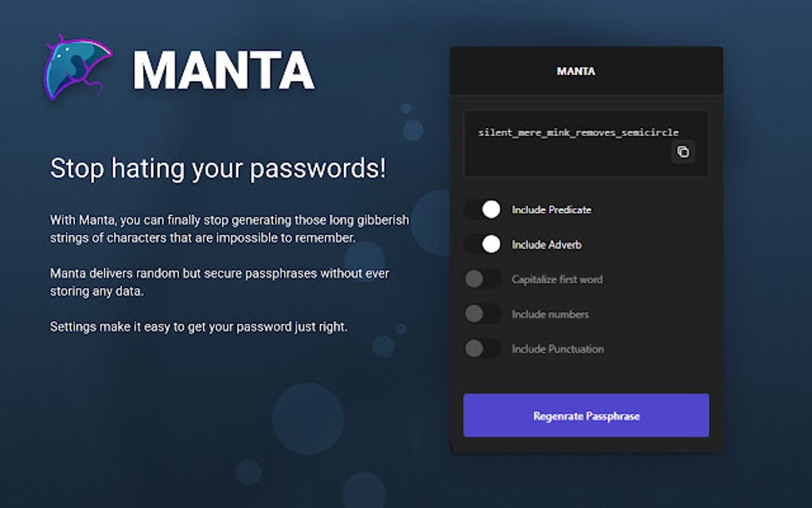Click the MANTA title text beside the logo
This screenshot has width=812, height=508.
click(x=224, y=70)
